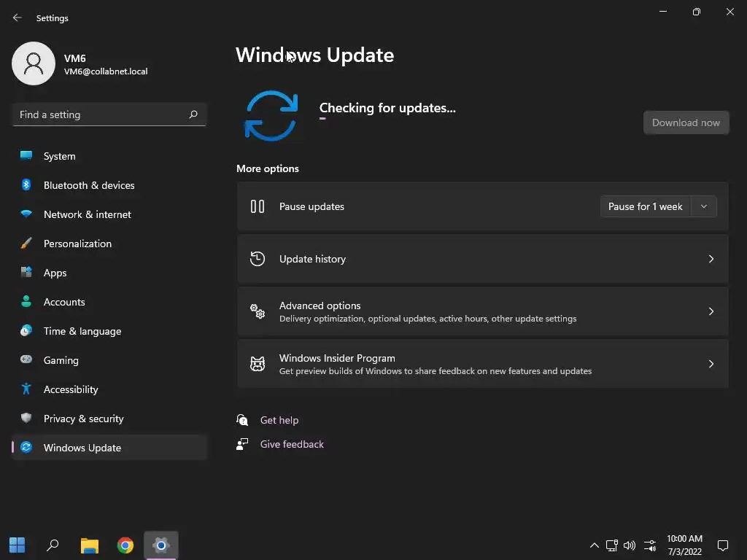The width and height of the screenshot is (747, 560).
Task: Open taskbar Search magnifier
Action: coord(53,545)
